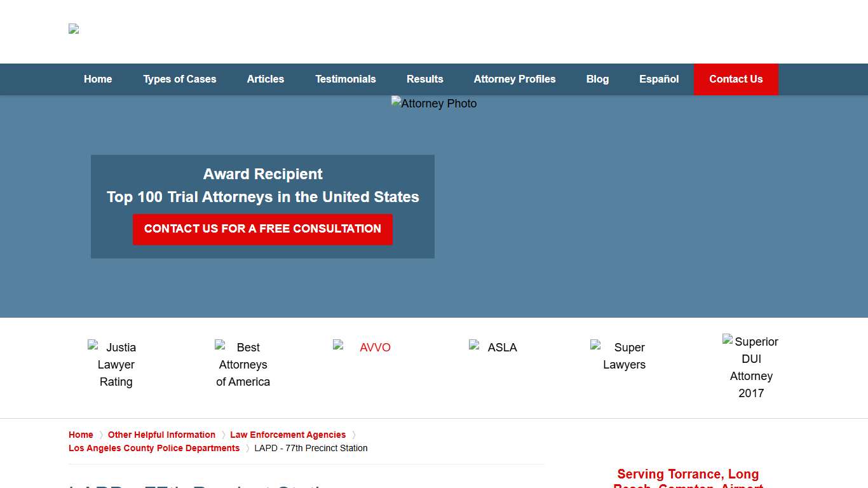Open the Law Enforcement Agencies breadcrumb link
This screenshot has width=868, height=488.
(288, 435)
